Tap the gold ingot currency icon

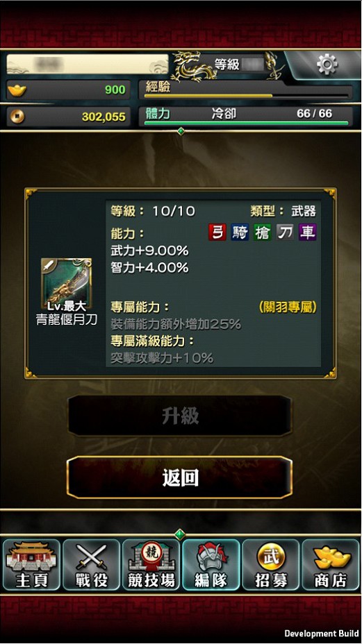click(17, 90)
